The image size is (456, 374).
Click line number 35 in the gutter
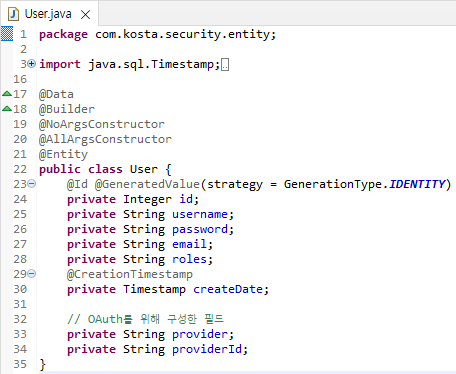point(20,364)
